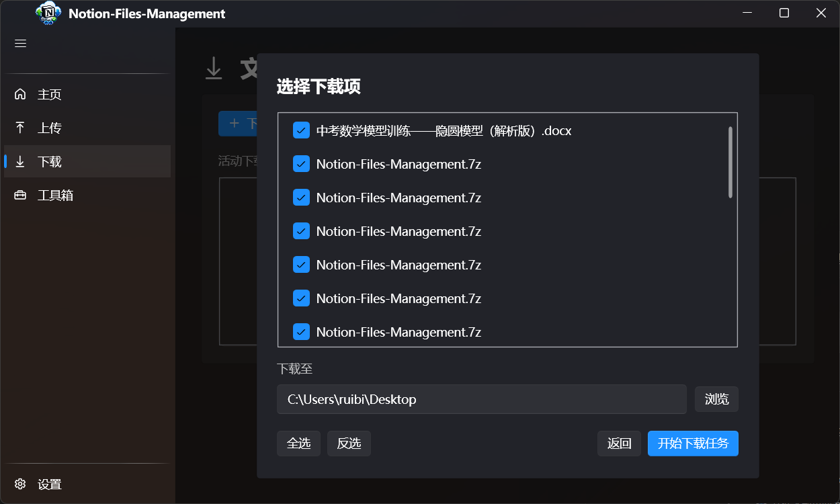Click the 返回 back button

619,444
